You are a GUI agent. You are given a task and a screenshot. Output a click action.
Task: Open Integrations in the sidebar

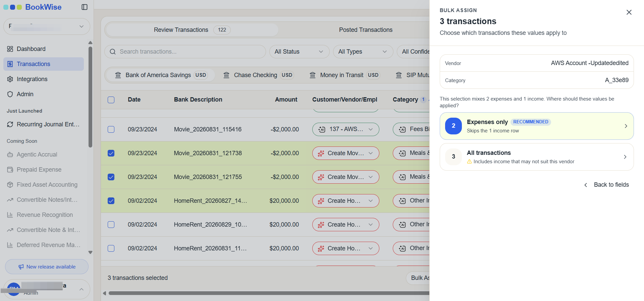(x=44, y=79)
